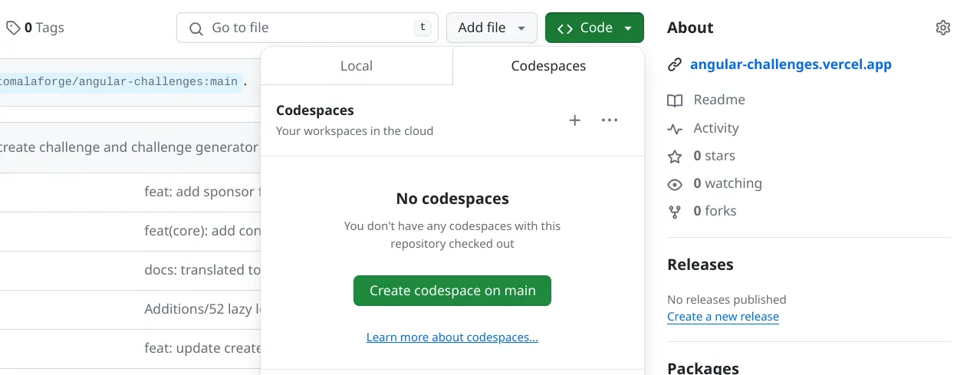Click the star icon beside 0 stars

tap(675, 156)
